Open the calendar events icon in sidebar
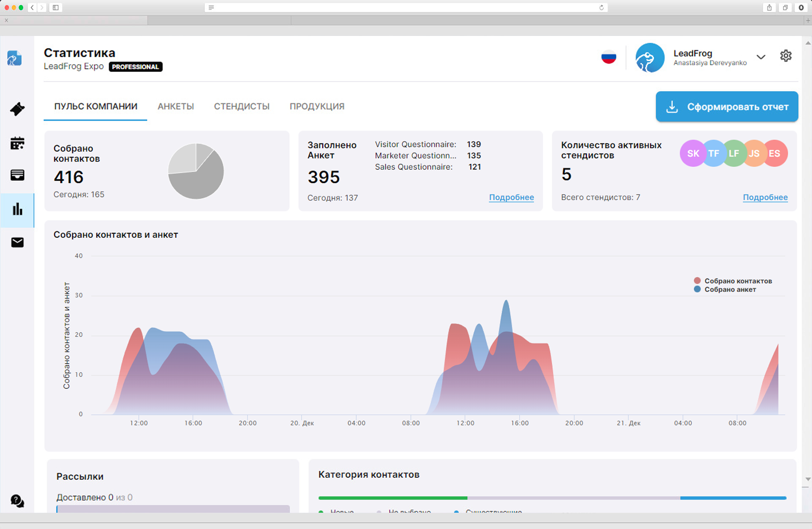The width and height of the screenshot is (812, 529). pyautogui.click(x=17, y=143)
